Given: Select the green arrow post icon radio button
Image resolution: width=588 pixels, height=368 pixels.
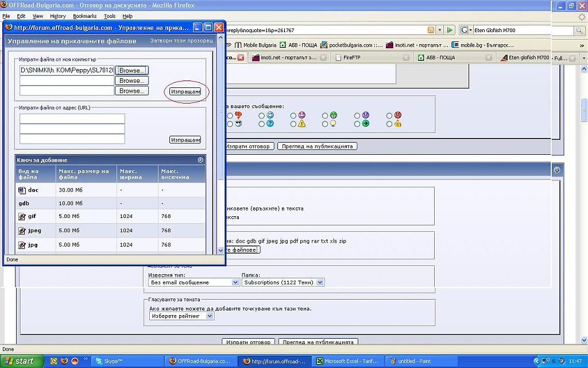Looking at the screenshot, I should coord(357,124).
